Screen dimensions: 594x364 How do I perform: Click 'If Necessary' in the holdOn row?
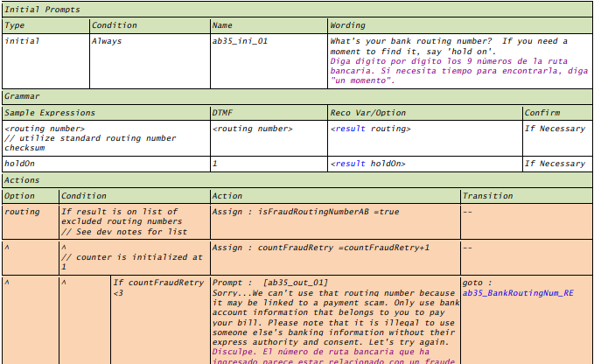(555, 164)
